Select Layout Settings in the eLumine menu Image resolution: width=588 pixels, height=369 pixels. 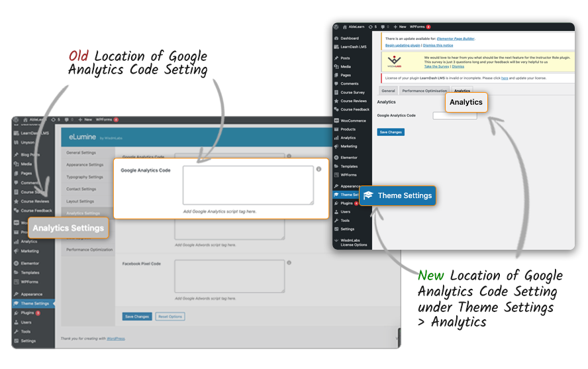80,201
